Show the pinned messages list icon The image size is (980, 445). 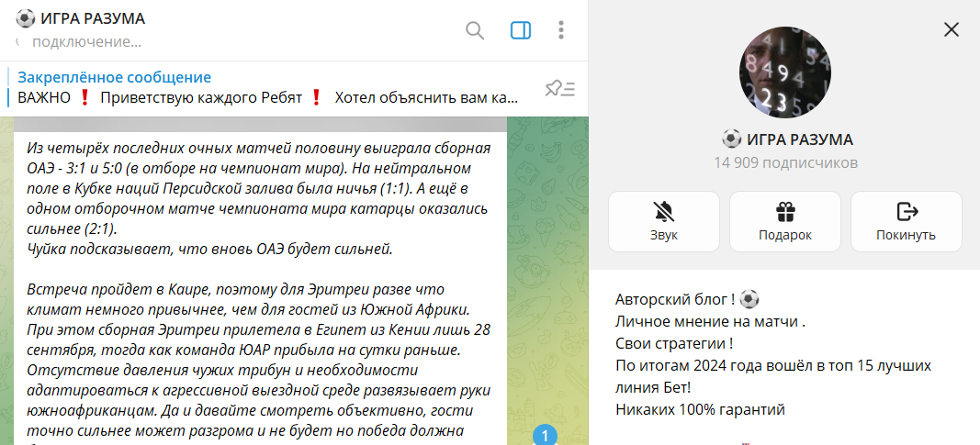(560, 89)
